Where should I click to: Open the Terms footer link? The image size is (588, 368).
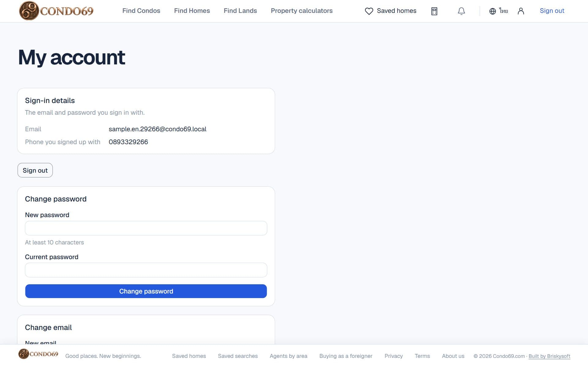point(422,356)
